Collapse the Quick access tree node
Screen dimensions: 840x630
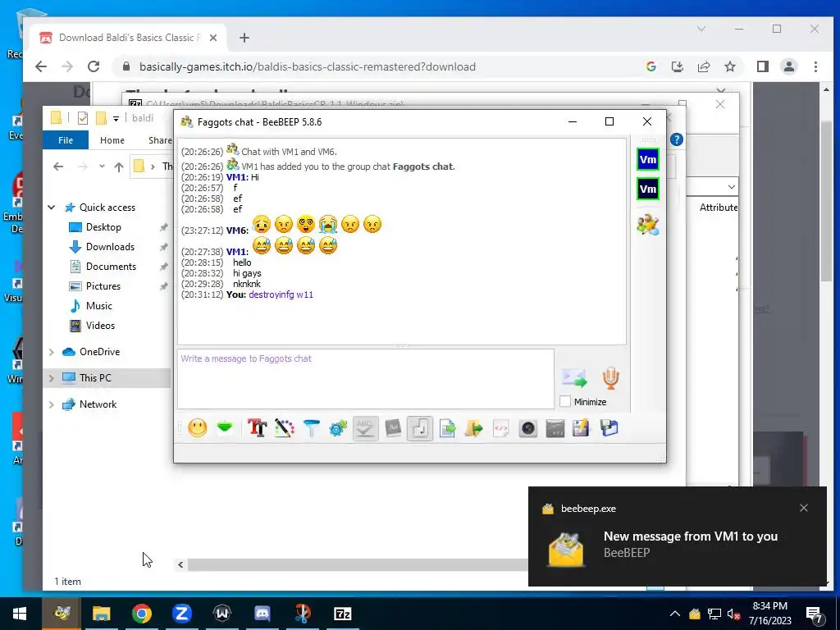click(x=52, y=208)
